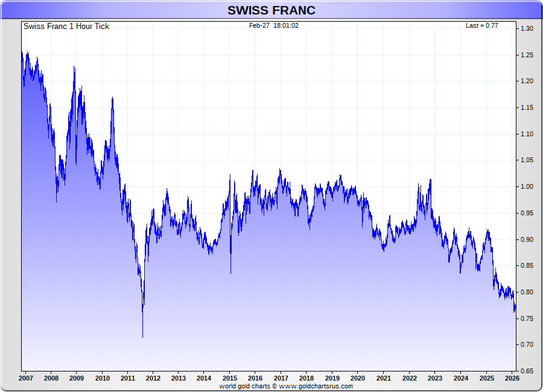
Task: Click the 1.10 price label on the y-axis
Action: tap(527, 134)
